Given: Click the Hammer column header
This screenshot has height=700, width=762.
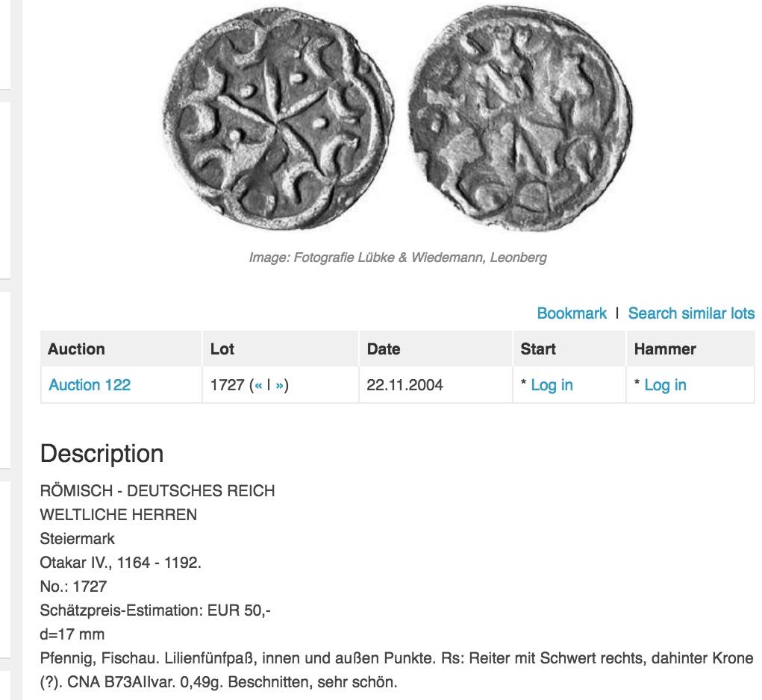Looking at the screenshot, I should pyautogui.click(x=665, y=349).
